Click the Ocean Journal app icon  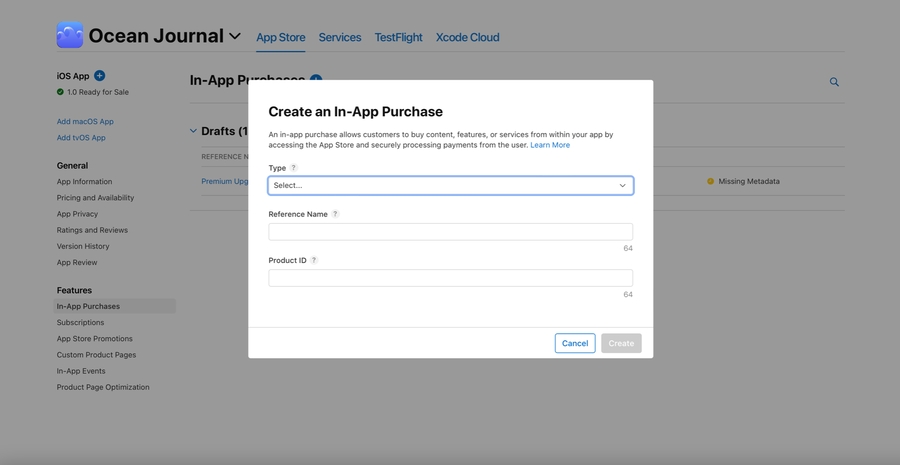pyautogui.click(x=70, y=35)
